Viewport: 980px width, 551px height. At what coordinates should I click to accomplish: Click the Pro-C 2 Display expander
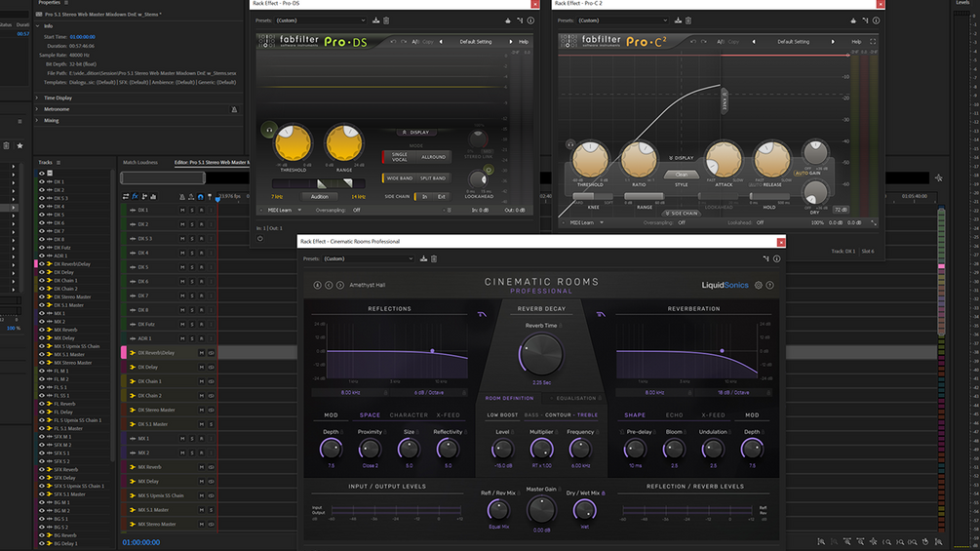point(682,158)
